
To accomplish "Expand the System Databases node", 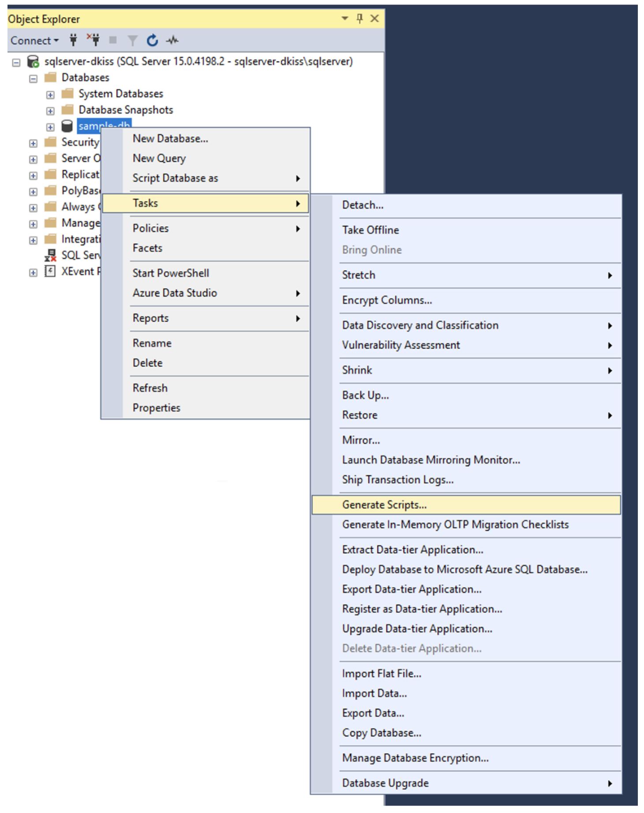I will pyautogui.click(x=50, y=95).
